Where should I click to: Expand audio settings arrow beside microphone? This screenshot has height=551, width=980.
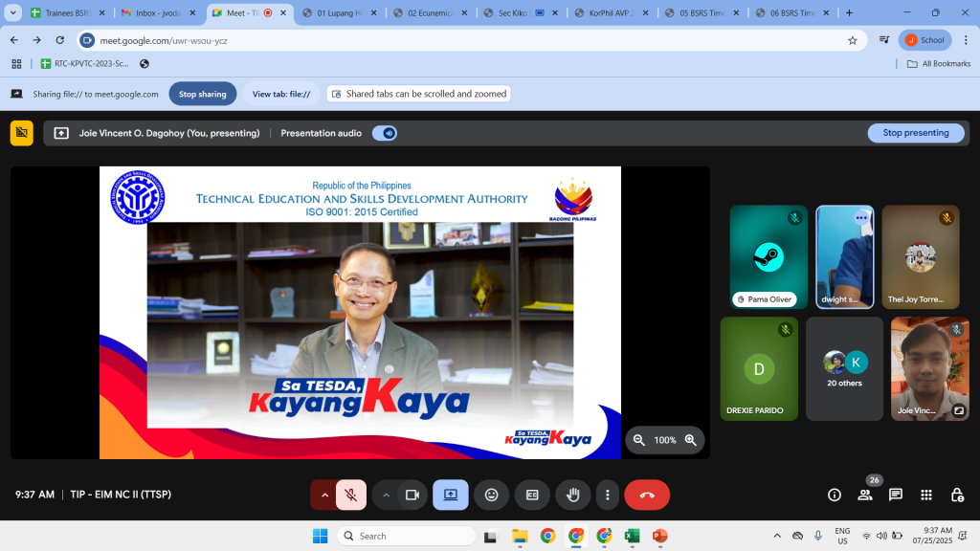324,495
